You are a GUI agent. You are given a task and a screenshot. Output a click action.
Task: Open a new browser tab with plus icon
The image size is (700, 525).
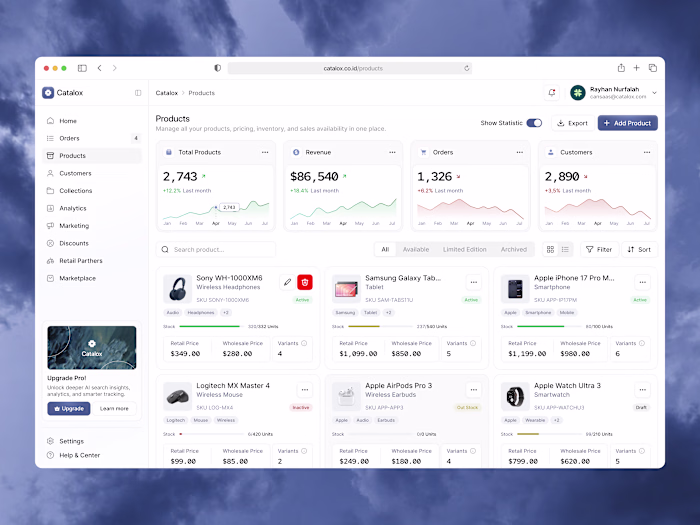point(637,68)
